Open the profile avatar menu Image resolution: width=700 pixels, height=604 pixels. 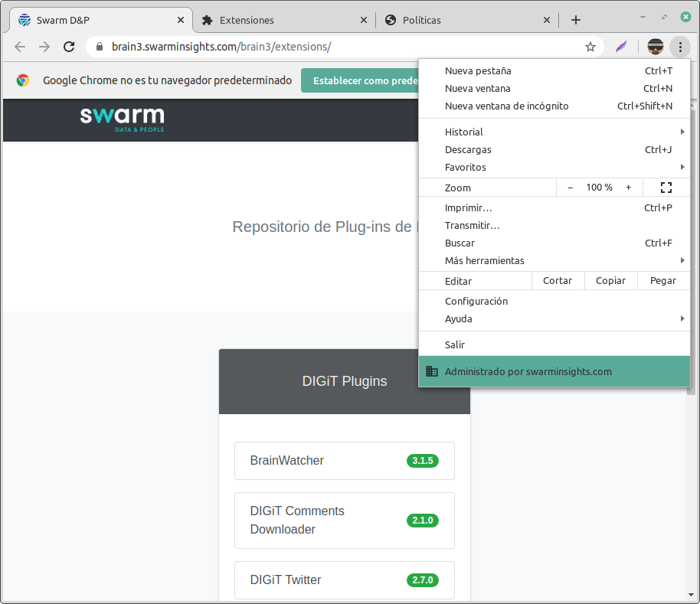point(656,47)
